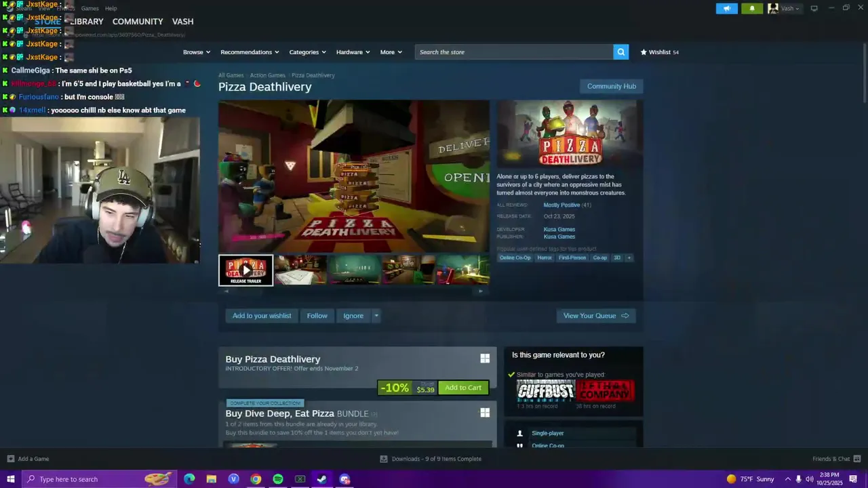Open the Steam announcements megaphone button
The height and width of the screenshot is (488, 868).
[x=726, y=8]
